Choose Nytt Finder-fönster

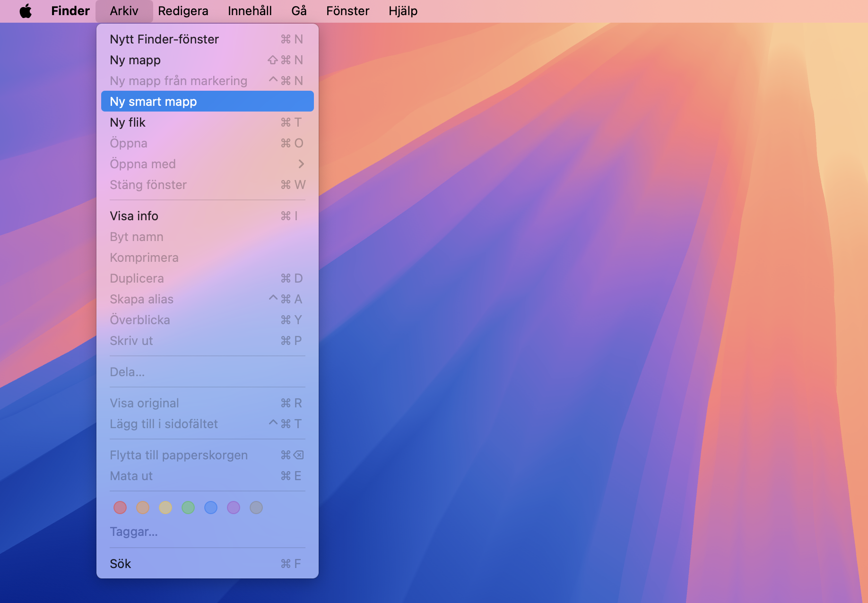(x=208, y=39)
